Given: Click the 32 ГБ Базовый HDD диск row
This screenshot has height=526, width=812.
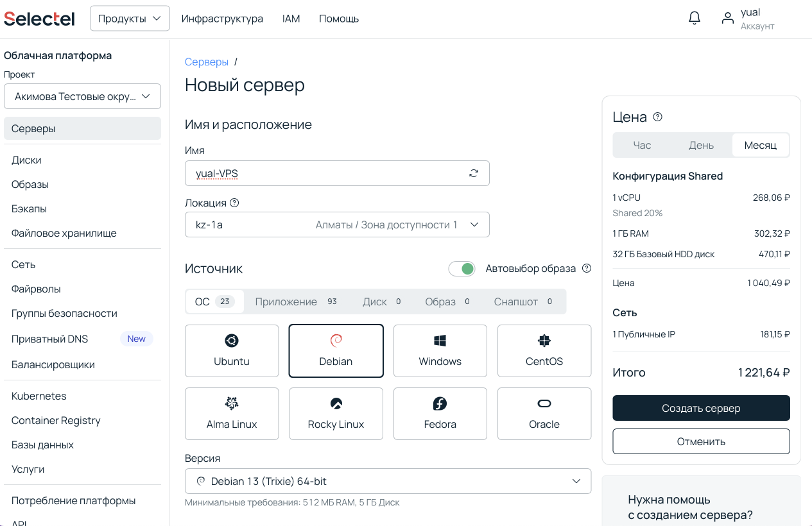Looking at the screenshot, I should click(x=701, y=254).
